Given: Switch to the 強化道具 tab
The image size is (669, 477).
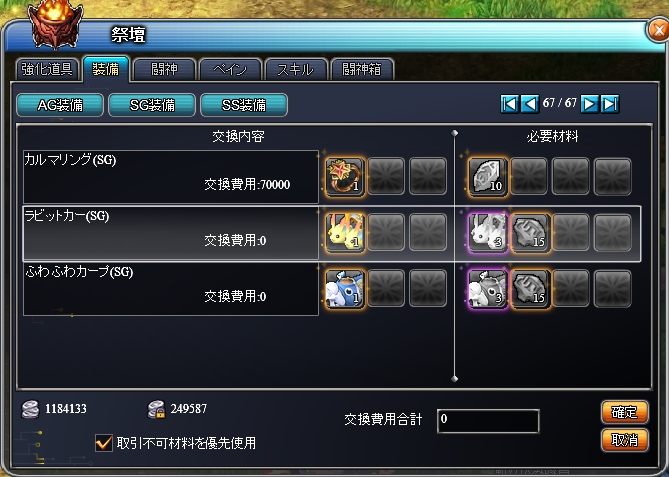Looking at the screenshot, I should (x=47, y=69).
